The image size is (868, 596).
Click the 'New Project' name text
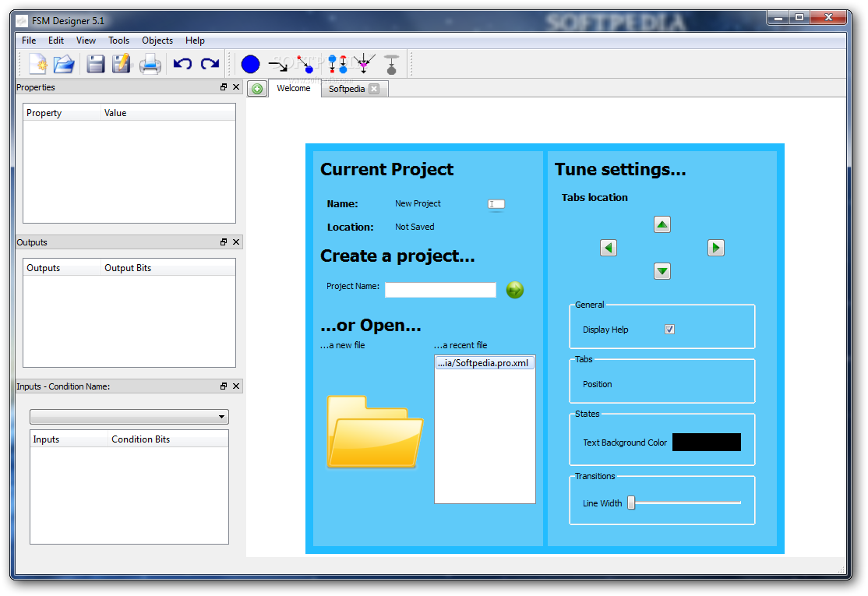(418, 203)
